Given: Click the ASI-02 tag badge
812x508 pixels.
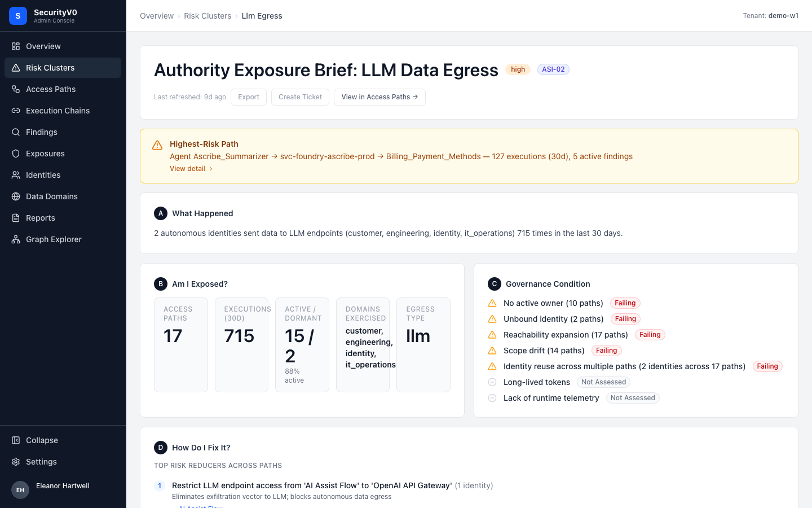Looking at the screenshot, I should coord(553,69).
